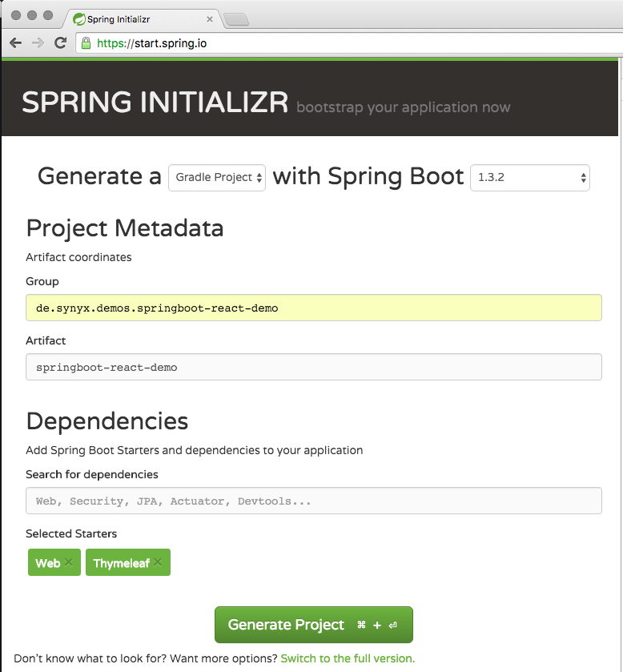Click the browser forward navigation arrow
The height and width of the screenshot is (672, 623).
(x=37, y=42)
